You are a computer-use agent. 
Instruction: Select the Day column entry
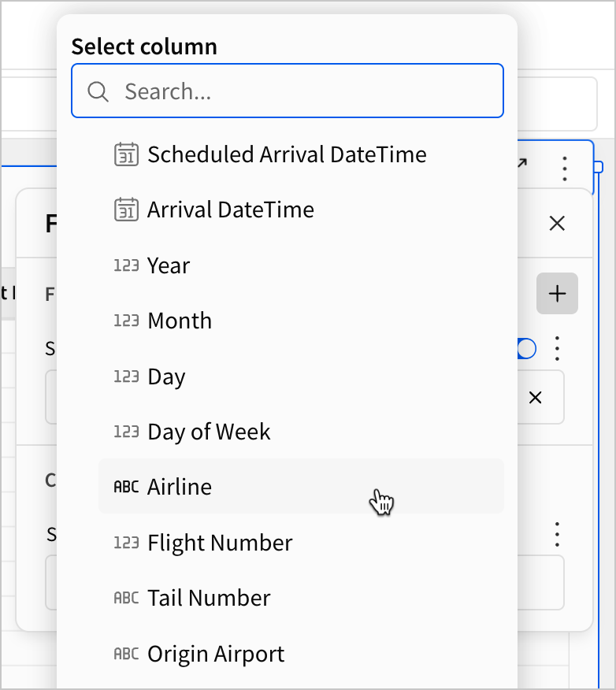point(166,377)
